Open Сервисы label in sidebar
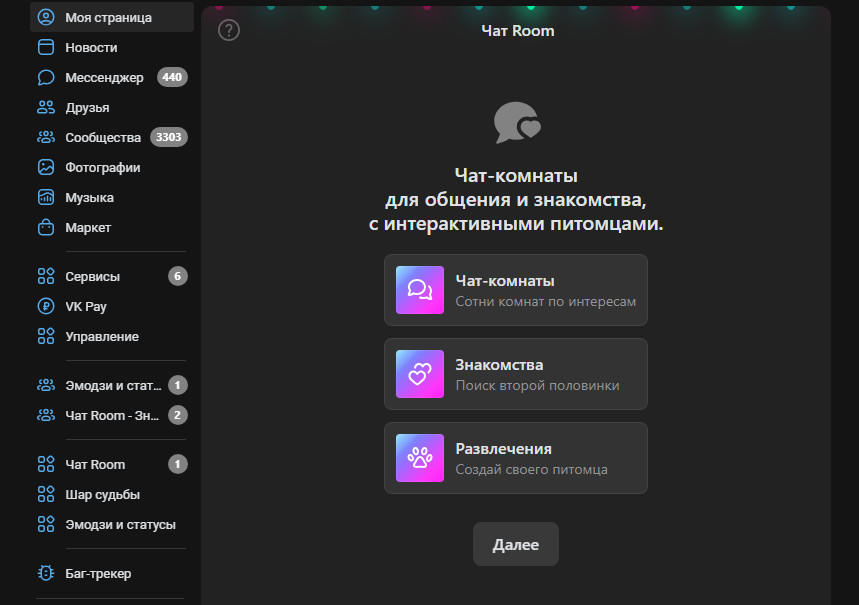This screenshot has height=605, width=859. [92, 277]
